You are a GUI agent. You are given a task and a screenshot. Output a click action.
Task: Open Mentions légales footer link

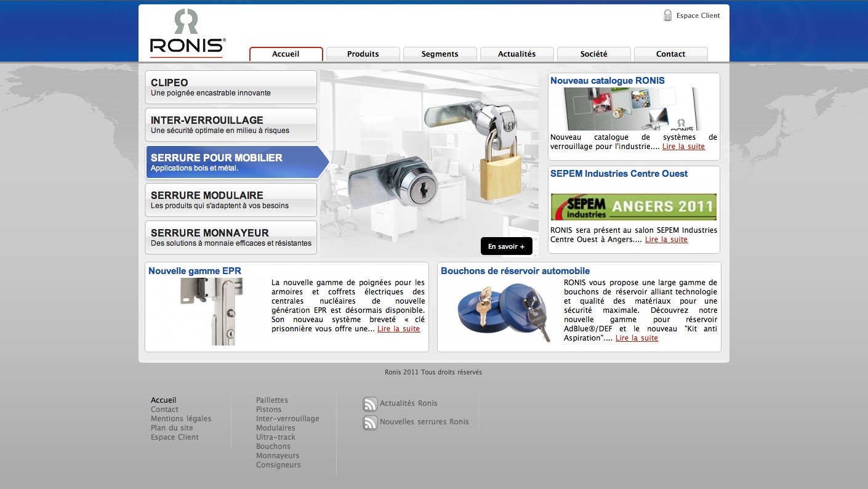(x=181, y=419)
